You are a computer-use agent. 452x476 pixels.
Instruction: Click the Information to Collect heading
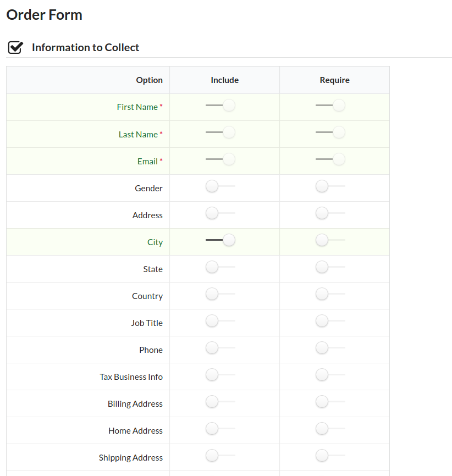pos(85,47)
